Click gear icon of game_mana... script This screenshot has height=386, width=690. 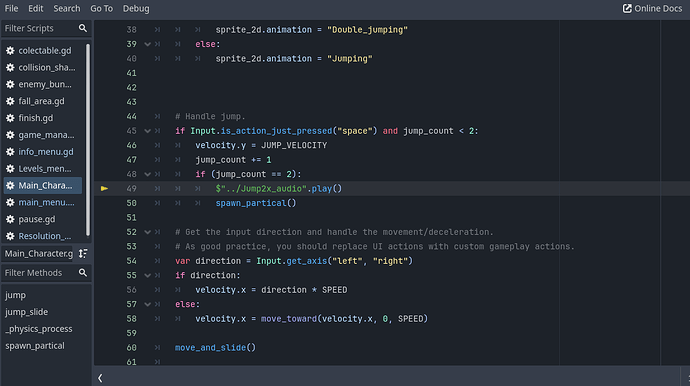10,135
